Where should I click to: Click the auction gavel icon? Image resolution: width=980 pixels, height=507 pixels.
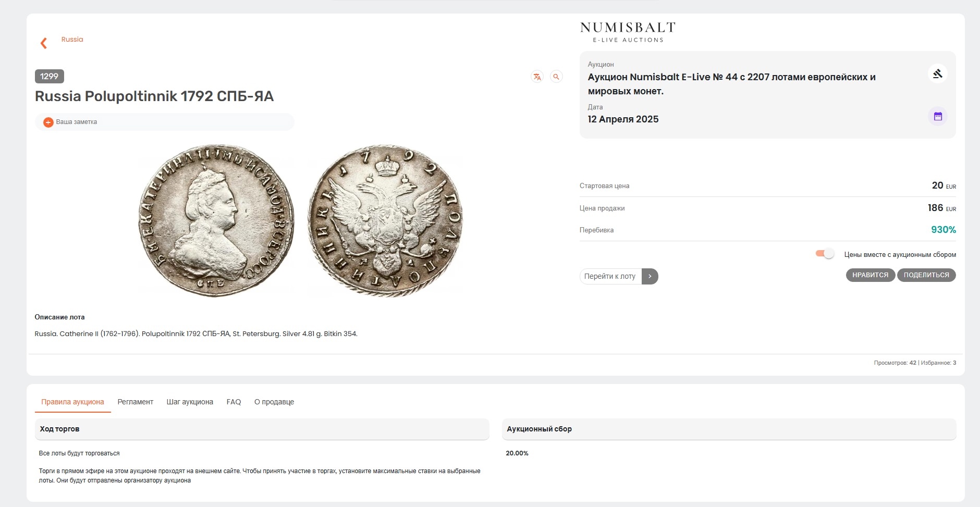(x=937, y=74)
